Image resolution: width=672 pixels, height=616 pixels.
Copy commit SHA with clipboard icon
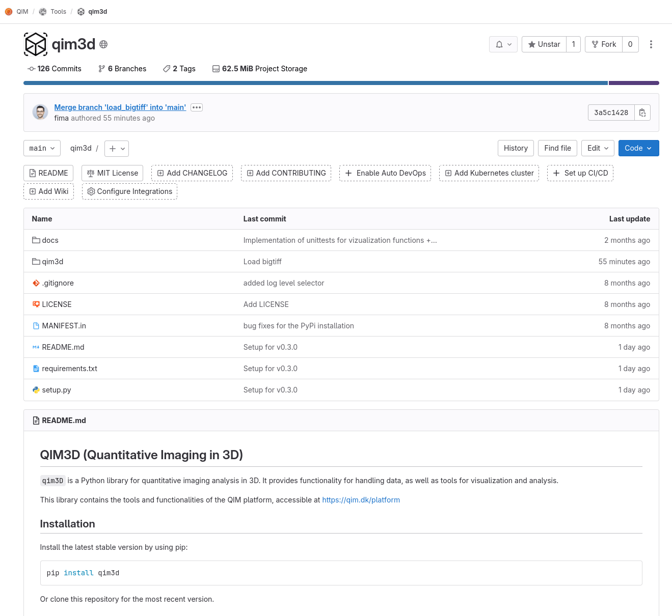pos(642,113)
